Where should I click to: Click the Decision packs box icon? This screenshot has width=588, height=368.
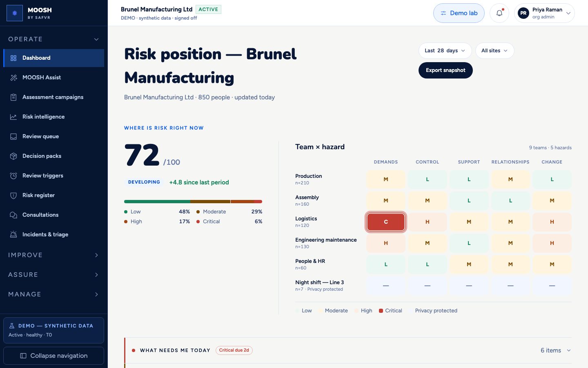click(x=13, y=156)
